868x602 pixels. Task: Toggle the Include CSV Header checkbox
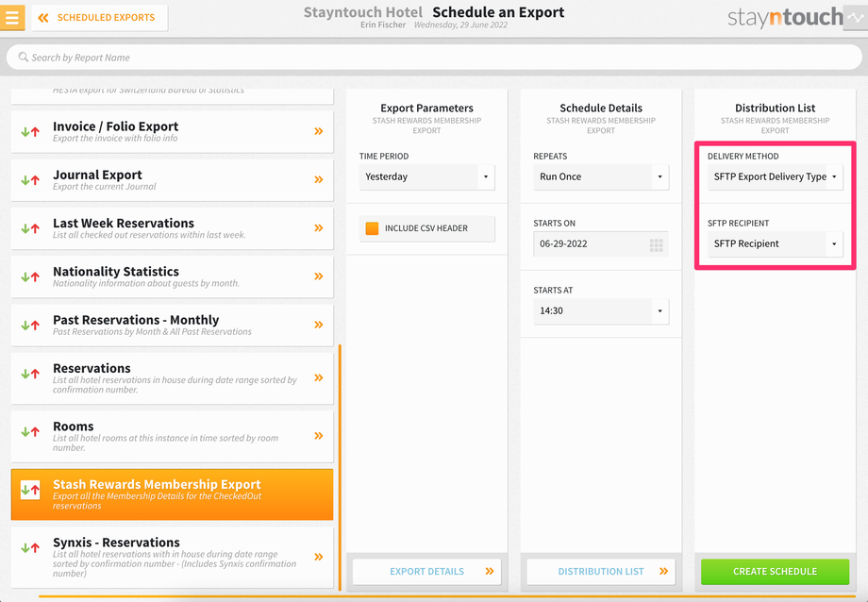click(x=372, y=228)
